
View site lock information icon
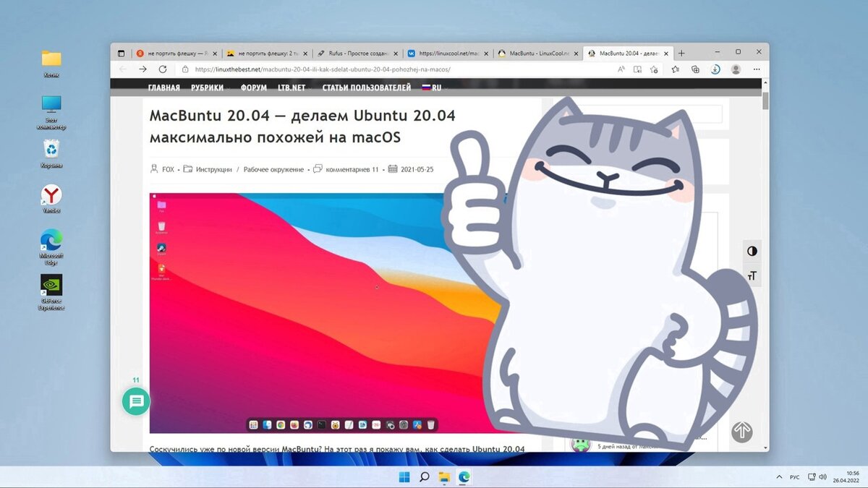click(x=185, y=69)
